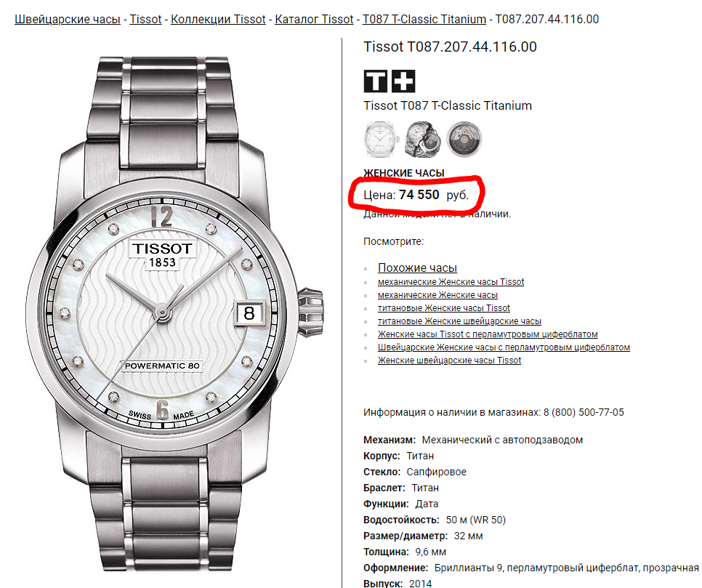The height and width of the screenshot is (588, 702).
Task: Click the large Tissot watch image
Action: click(x=175, y=313)
